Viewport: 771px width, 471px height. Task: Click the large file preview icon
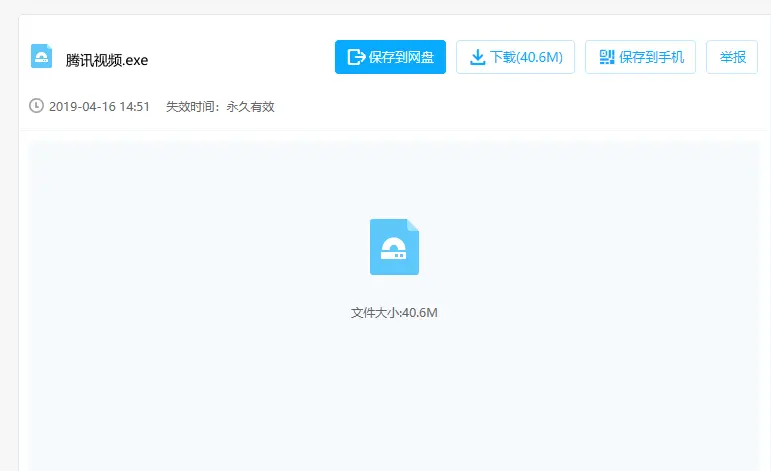(x=394, y=247)
